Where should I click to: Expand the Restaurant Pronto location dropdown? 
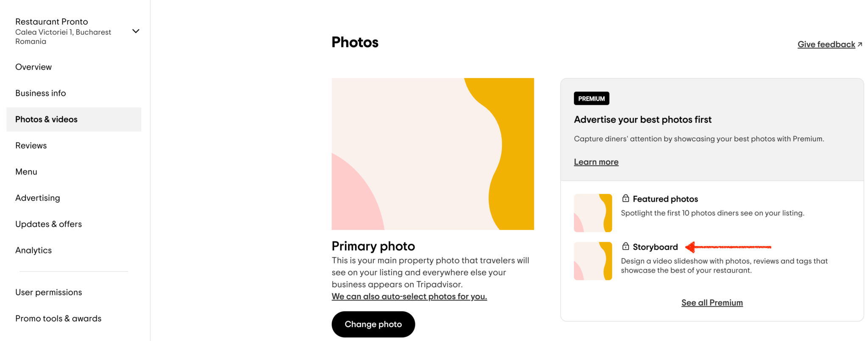(x=136, y=31)
